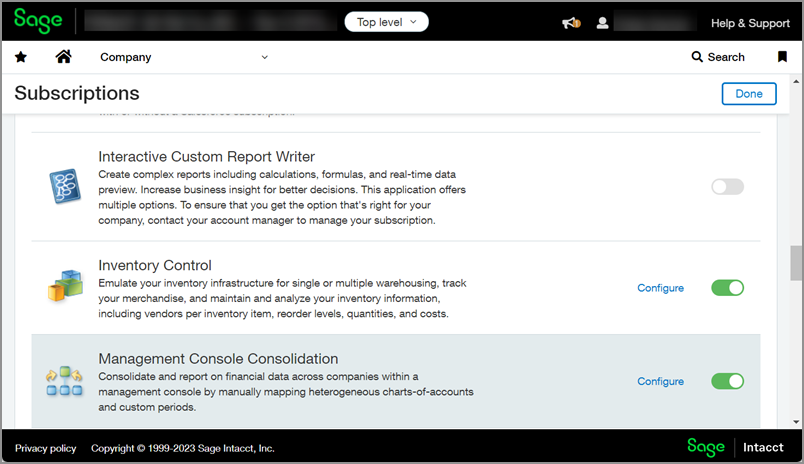
Task: Turn off Management Console Consolidation toggle
Action: 727,381
